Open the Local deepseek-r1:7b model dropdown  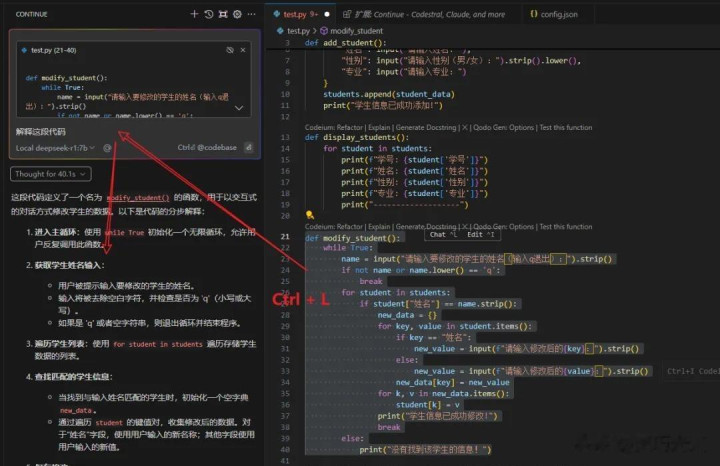coord(55,148)
